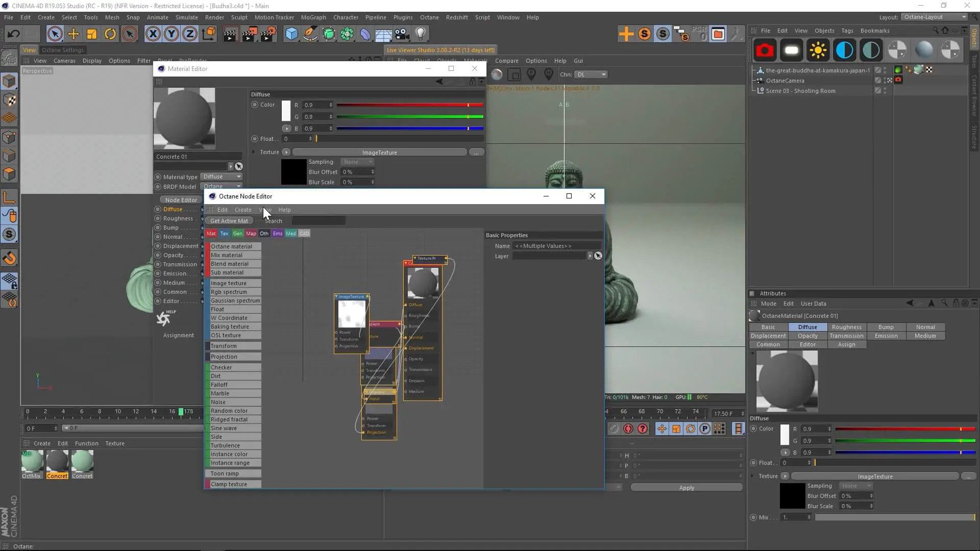Click white Color swatch in Attributes panel

point(785,435)
